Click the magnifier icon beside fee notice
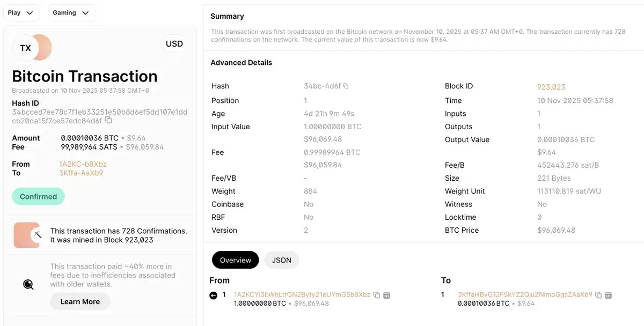The height and width of the screenshot is (326, 644). pos(28,285)
